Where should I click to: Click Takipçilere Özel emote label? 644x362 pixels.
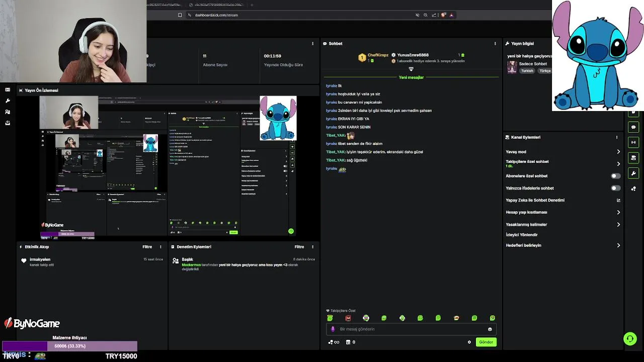343,311
